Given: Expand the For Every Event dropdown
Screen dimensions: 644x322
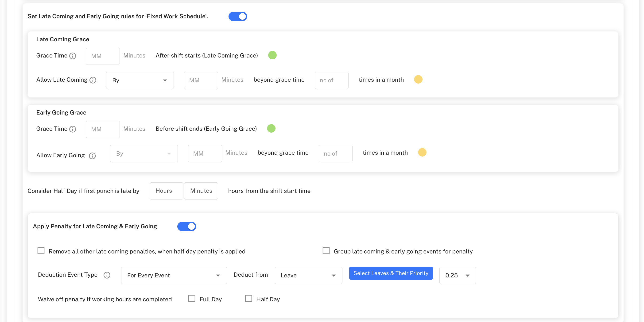Looking at the screenshot, I should 174,275.
